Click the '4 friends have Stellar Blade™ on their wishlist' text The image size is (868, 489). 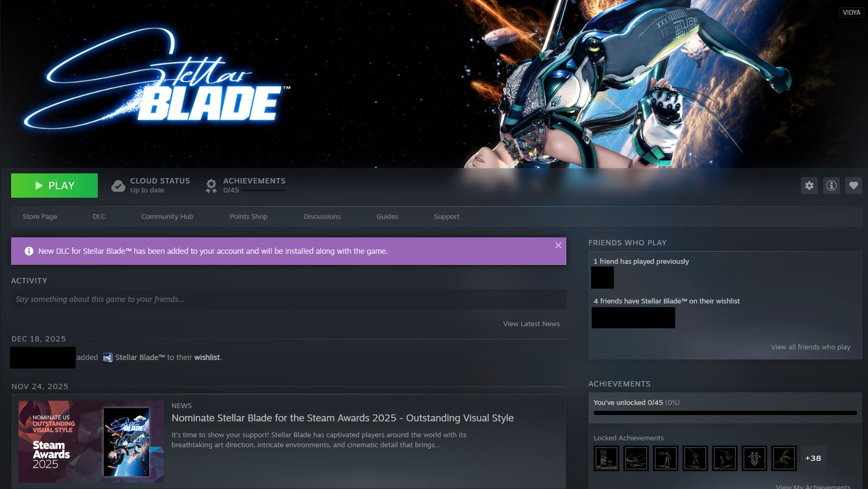click(667, 301)
